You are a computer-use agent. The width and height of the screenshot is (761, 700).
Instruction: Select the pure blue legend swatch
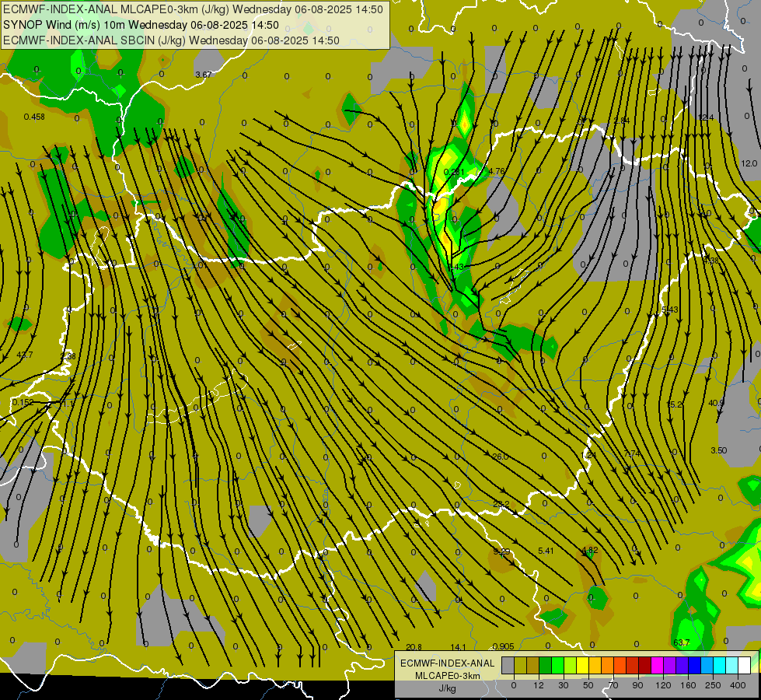pos(695,665)
